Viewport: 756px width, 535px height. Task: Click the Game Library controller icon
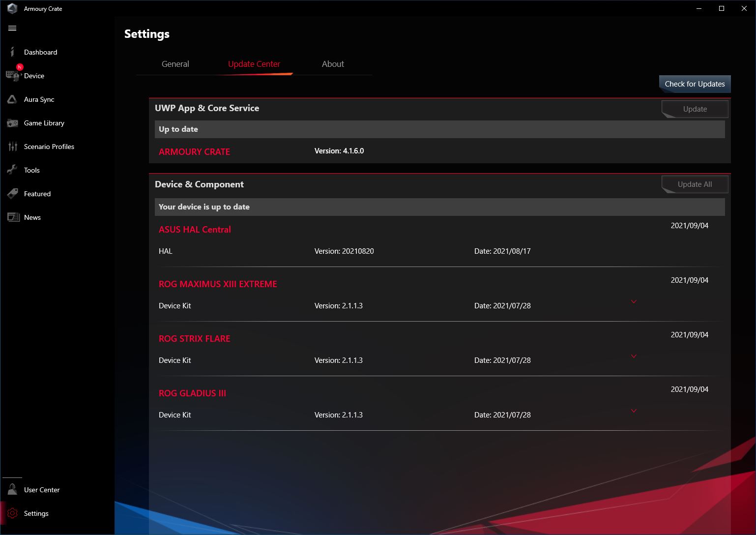(12, 123)
